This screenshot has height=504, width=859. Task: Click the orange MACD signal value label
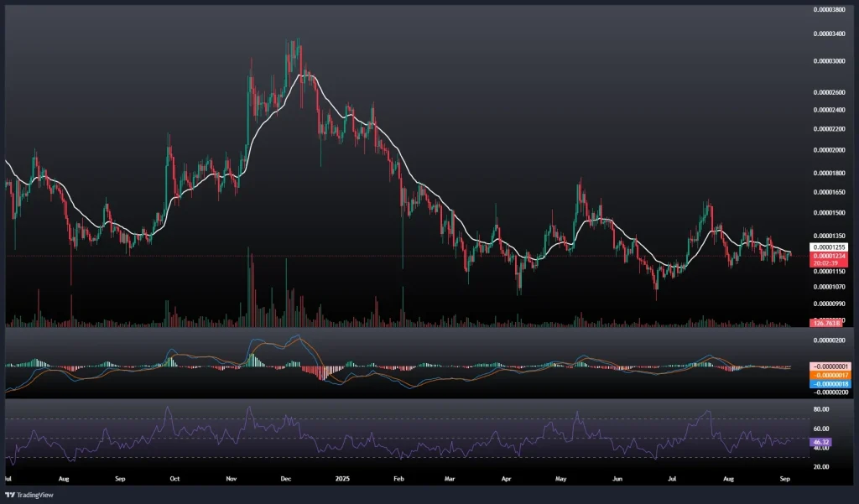[x=829, y=375]
